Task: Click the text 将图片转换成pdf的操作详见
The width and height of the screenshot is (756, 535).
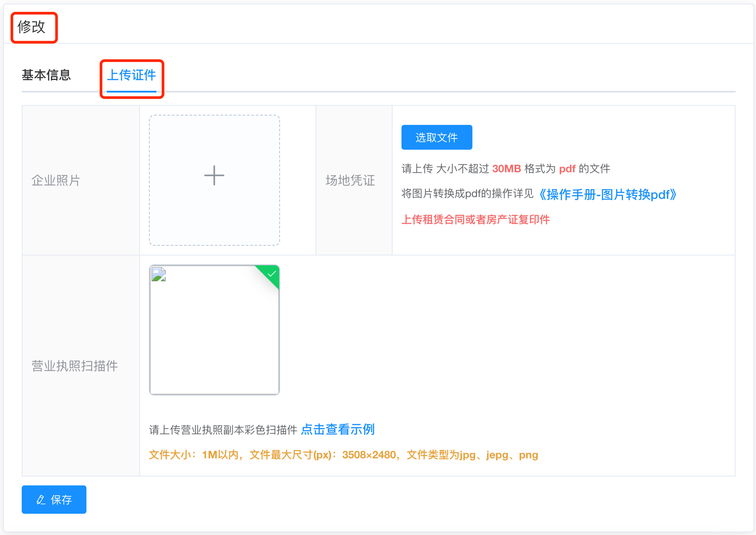Action: tap(468, 194)
